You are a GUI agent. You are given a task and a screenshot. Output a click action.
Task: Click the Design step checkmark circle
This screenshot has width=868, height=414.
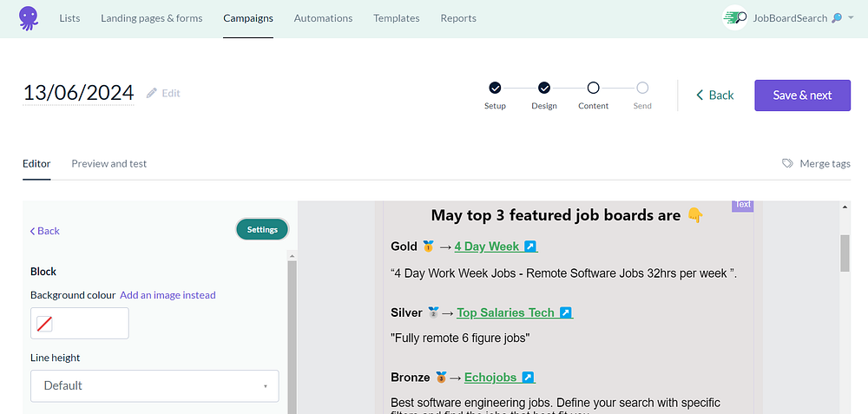[544, 88]
